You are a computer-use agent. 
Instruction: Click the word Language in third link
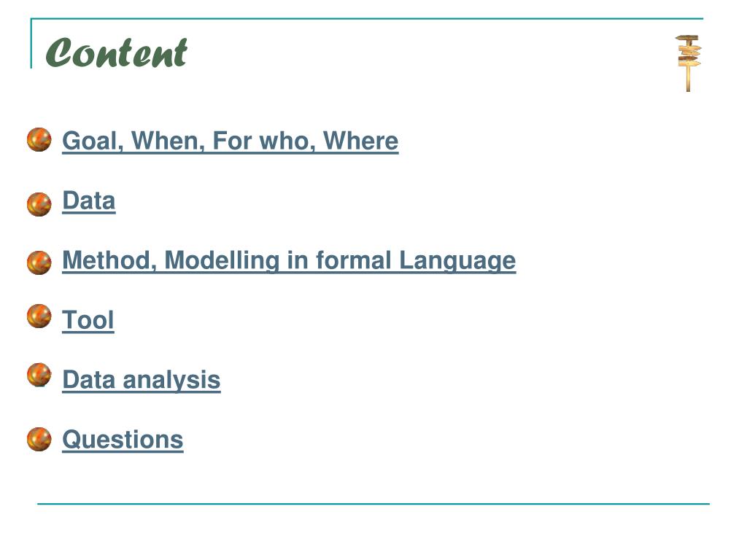[x=457, y=262]
